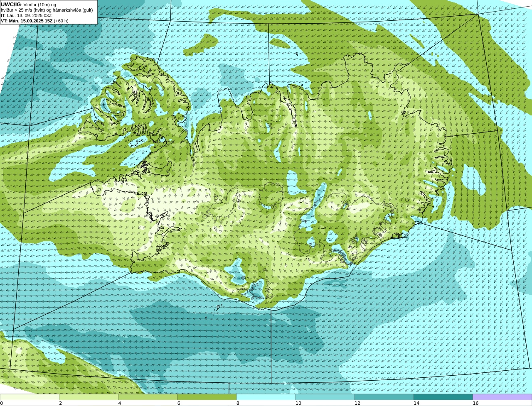
Task: Click the initial time "IT: Lau. 13. 09. 2025 03Z"
Action: point(26,15)
